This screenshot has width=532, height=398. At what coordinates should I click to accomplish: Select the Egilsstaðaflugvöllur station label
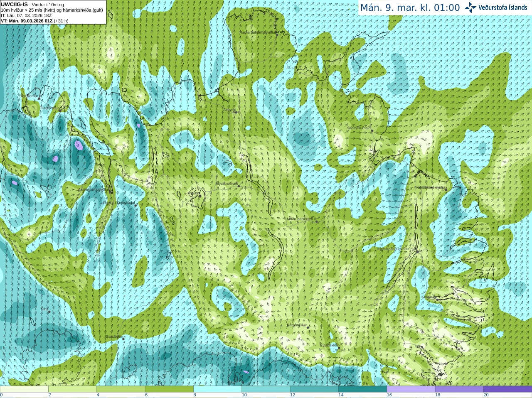pyautogui.click(x=397, y=249)
